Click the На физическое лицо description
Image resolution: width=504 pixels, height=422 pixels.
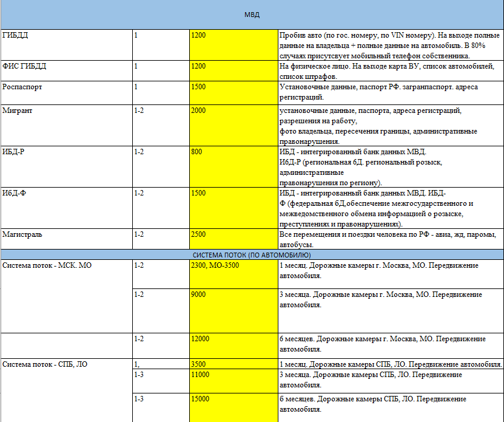391,71
